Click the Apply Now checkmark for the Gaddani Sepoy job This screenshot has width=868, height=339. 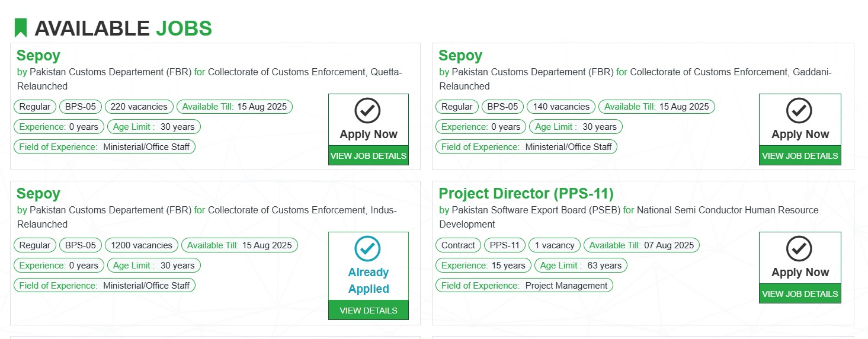(x=799, y=110)
